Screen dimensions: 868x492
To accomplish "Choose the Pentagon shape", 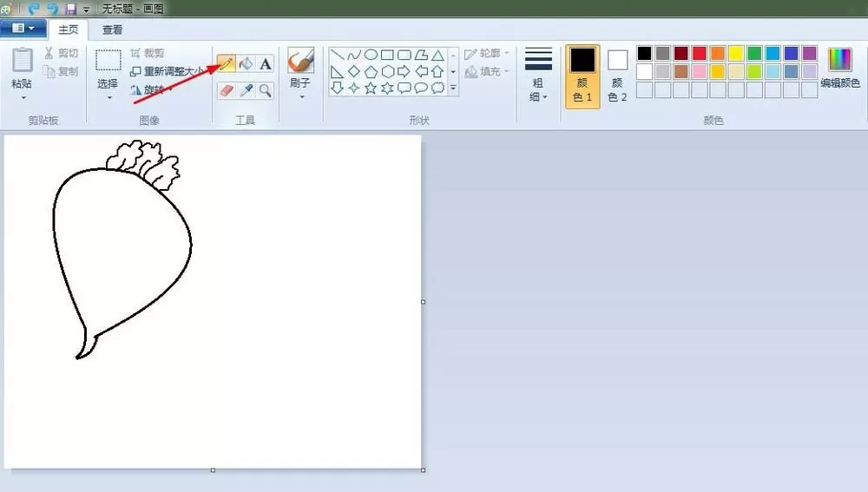I will pyautogui.click(x=371, y=71).
